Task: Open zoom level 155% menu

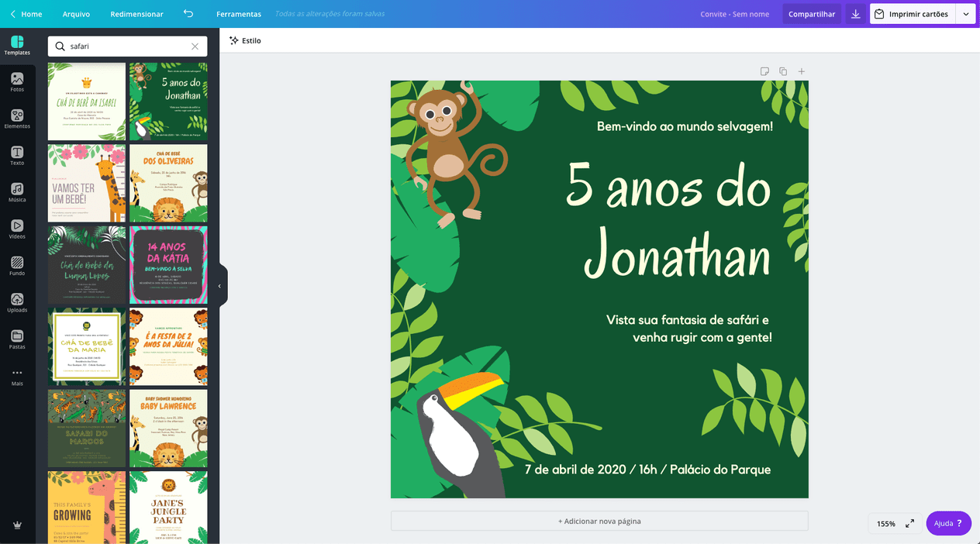Action: coord(885,524)
